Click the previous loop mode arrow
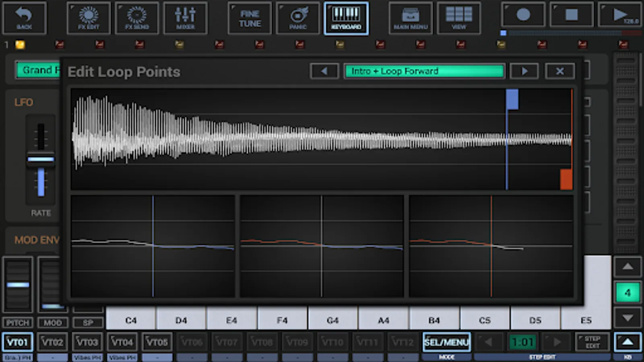 324,71
